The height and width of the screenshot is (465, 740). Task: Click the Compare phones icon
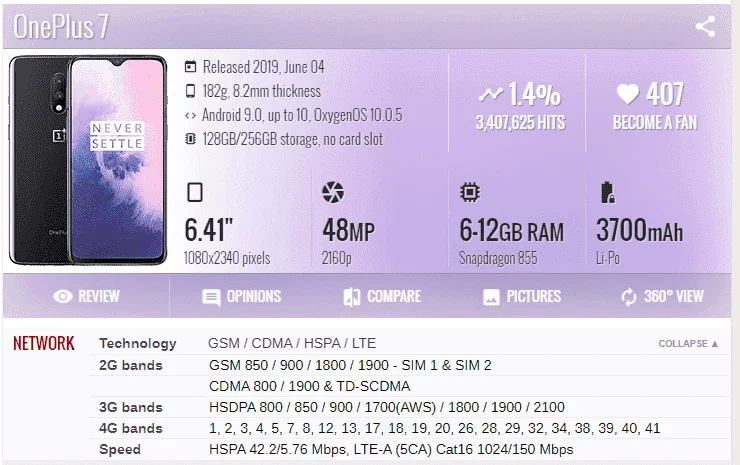tap(352, 297)
